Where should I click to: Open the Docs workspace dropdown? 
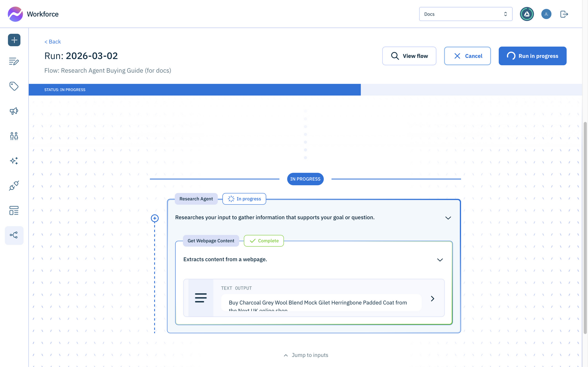[465, 14]
